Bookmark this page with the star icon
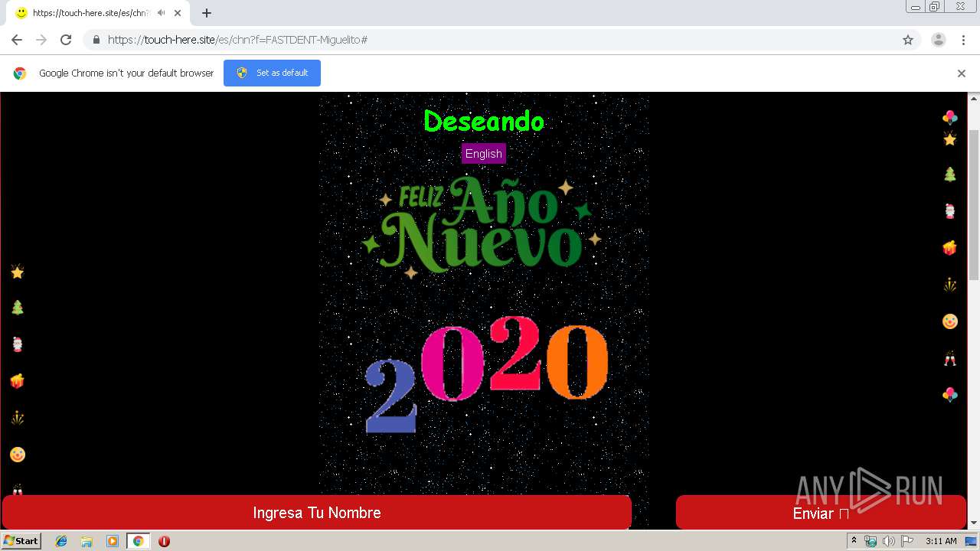This screenshot has height=551, width=980. tap(908, 40)
